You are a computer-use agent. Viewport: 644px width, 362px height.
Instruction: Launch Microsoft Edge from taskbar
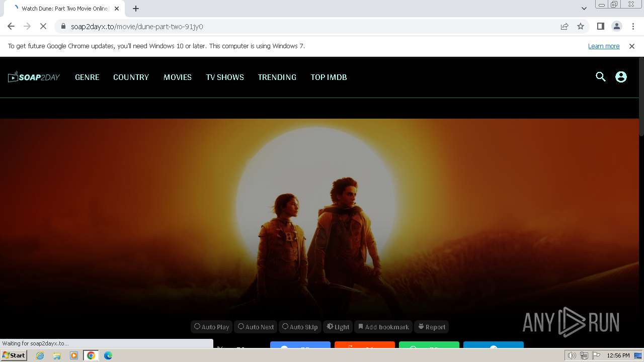tap(108, 355)
